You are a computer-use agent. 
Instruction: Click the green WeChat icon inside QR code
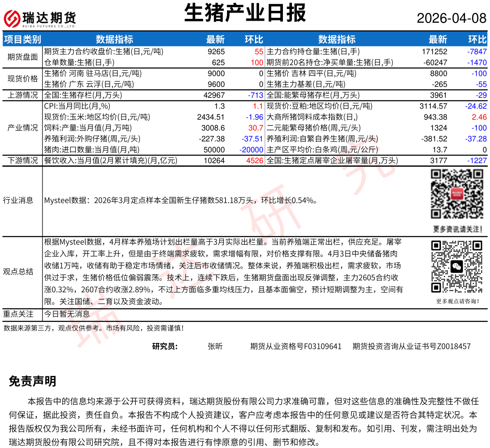(457, 266)
